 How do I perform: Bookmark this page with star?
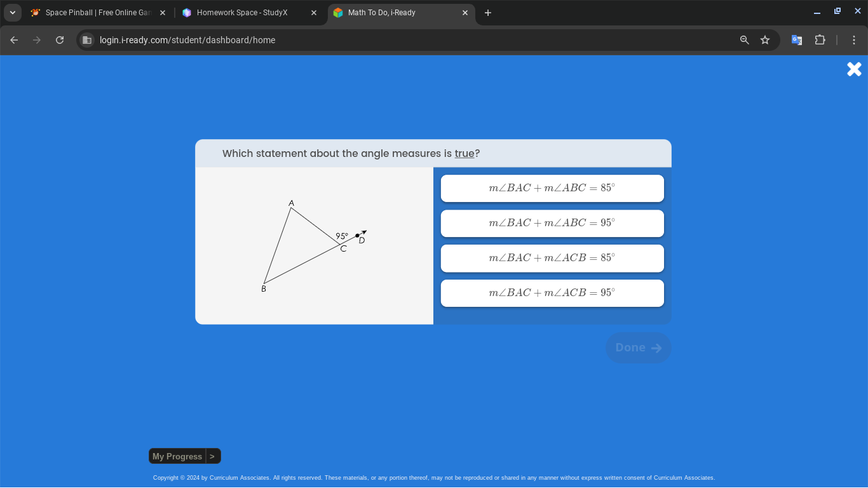pos(765,40)
